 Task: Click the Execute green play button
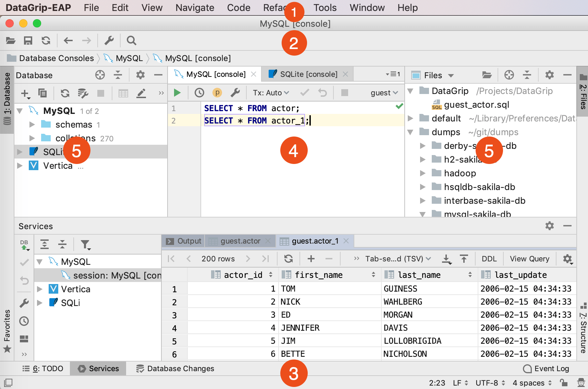177,93
